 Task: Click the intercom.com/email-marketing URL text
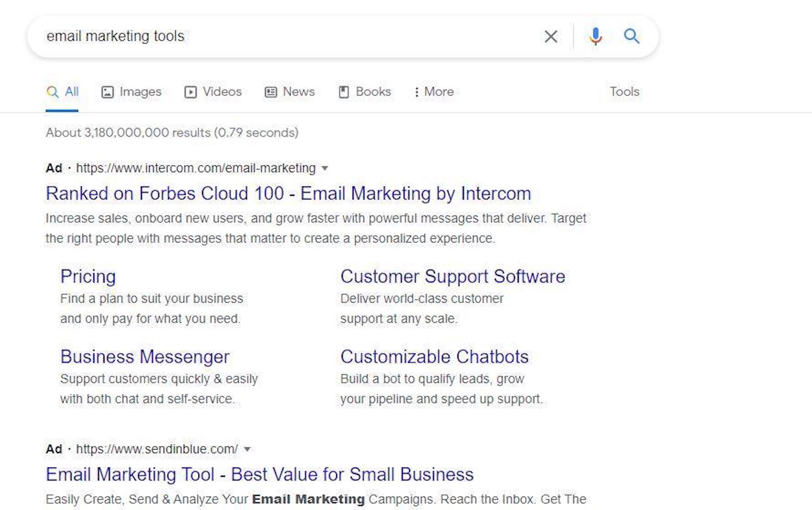point(196,168)
